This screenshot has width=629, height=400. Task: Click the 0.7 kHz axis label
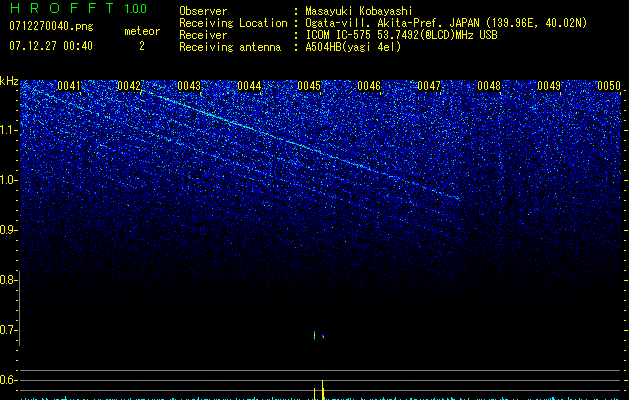pos(8,330)
